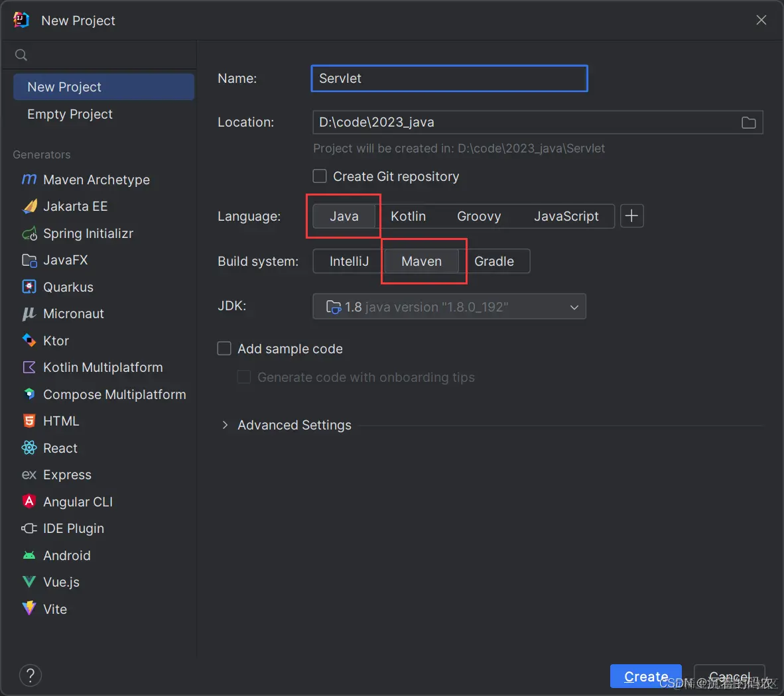Click the Maven Archetype icon

[x=29, y=180]
